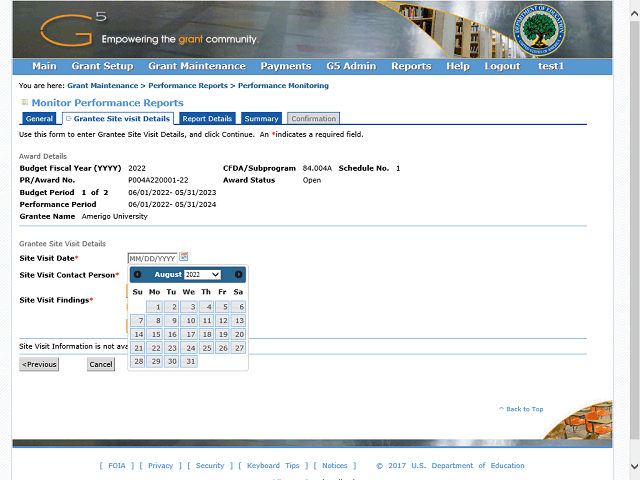Click the Performance Reports breadcrumb link
This screenshot has width=640, height=480.
point(188,86)
